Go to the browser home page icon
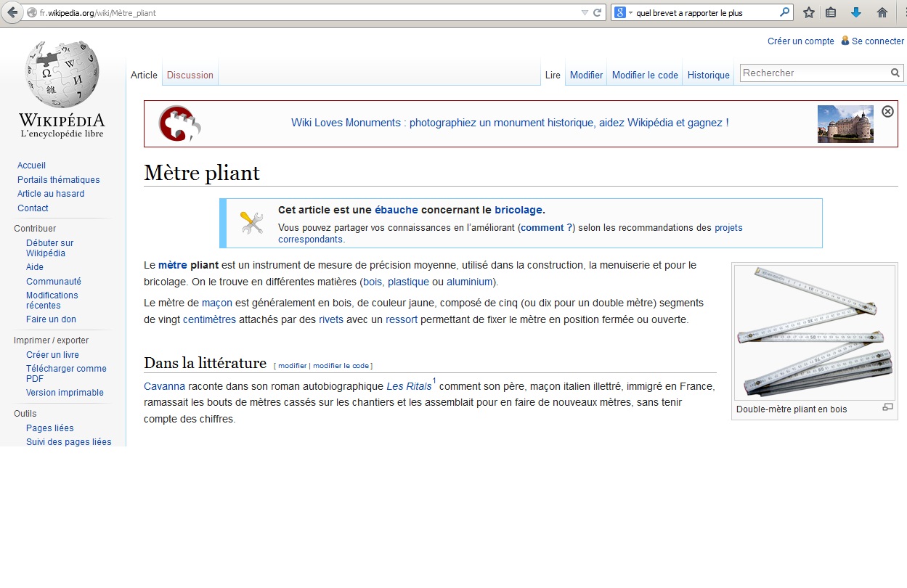The height and width of the screenshot is (588, 907). point(882,12)
